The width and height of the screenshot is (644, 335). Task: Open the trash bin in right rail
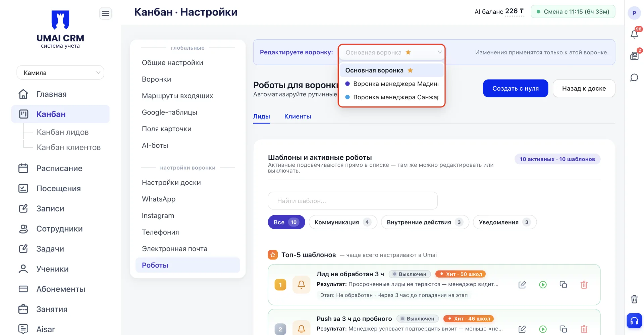point(634,299)
